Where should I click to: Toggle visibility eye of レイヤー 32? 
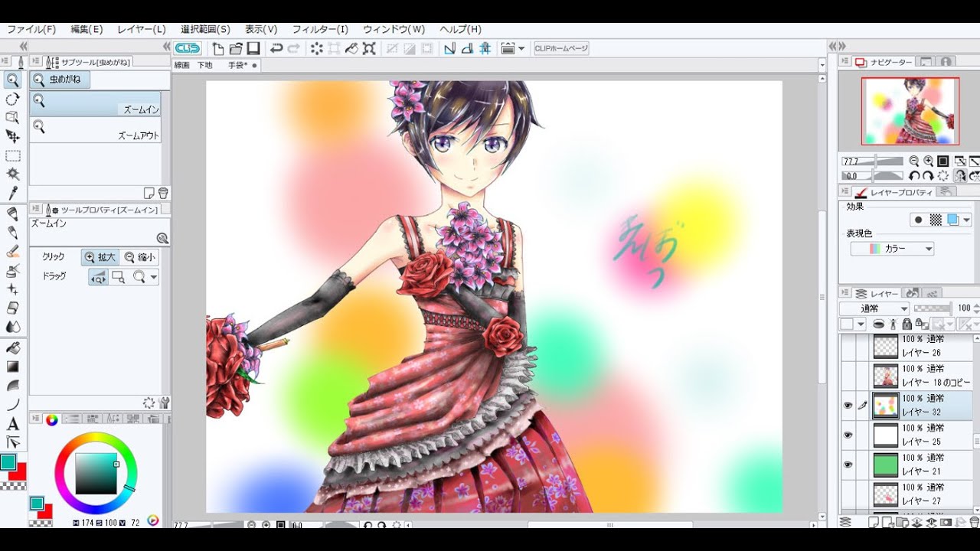tap(848, 406)
